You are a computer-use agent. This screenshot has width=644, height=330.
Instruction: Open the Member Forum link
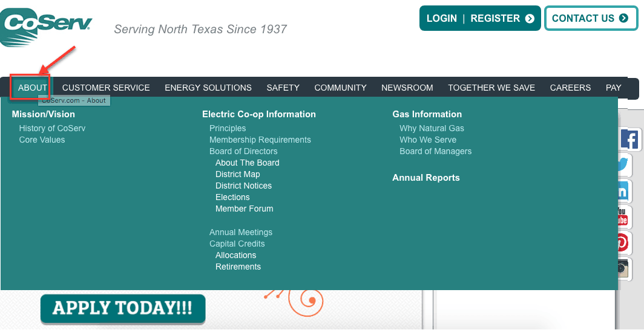(244, 209)
